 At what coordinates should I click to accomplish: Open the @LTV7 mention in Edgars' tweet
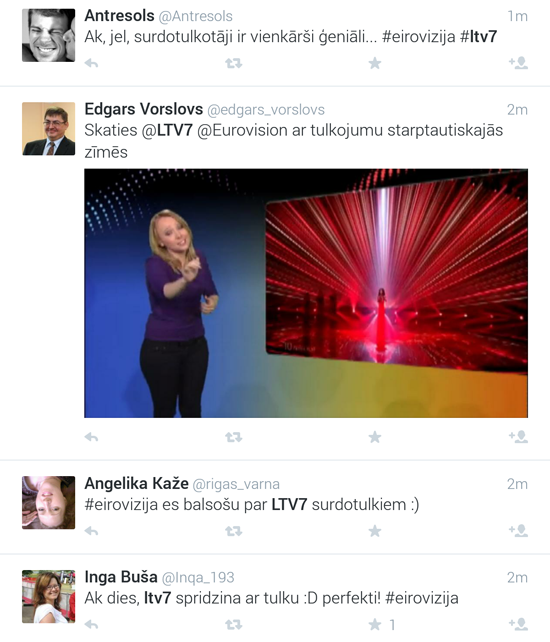(167, 131)
